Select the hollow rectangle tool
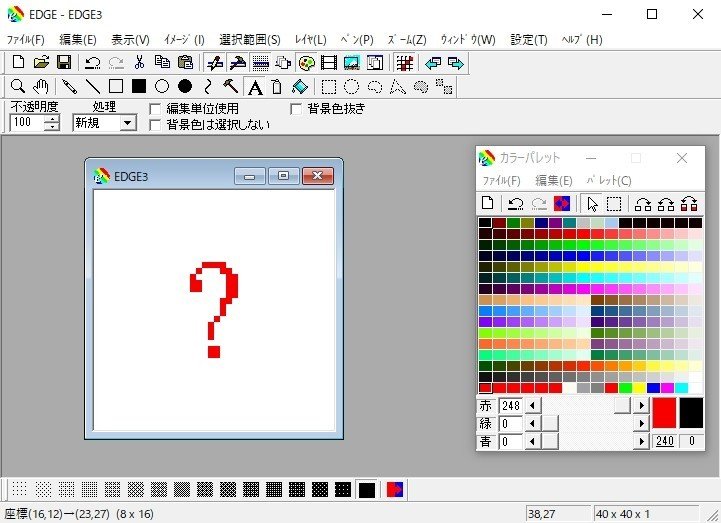The width and height of the screenshot is (721, 523). 116,86
